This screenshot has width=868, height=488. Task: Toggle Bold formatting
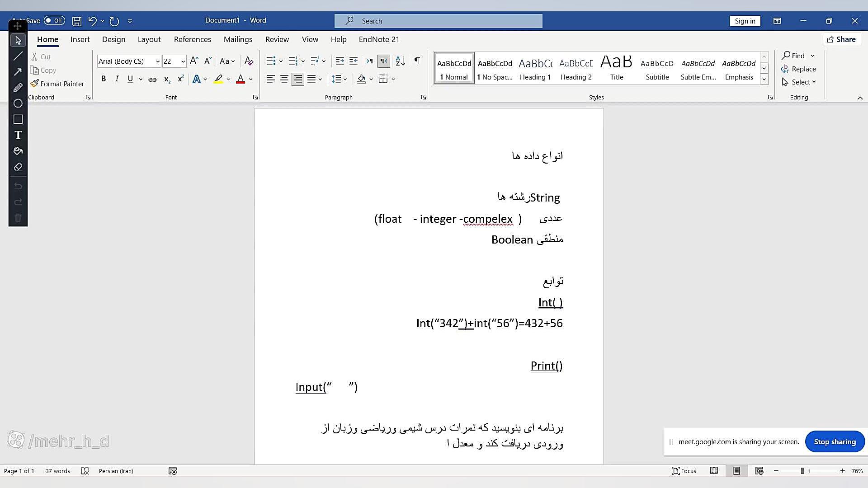104,79
